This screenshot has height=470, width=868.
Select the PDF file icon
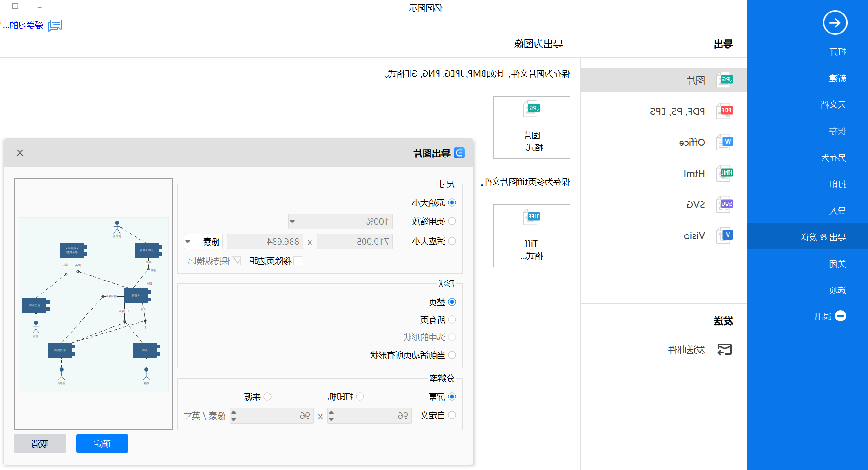tap(725, 111)
